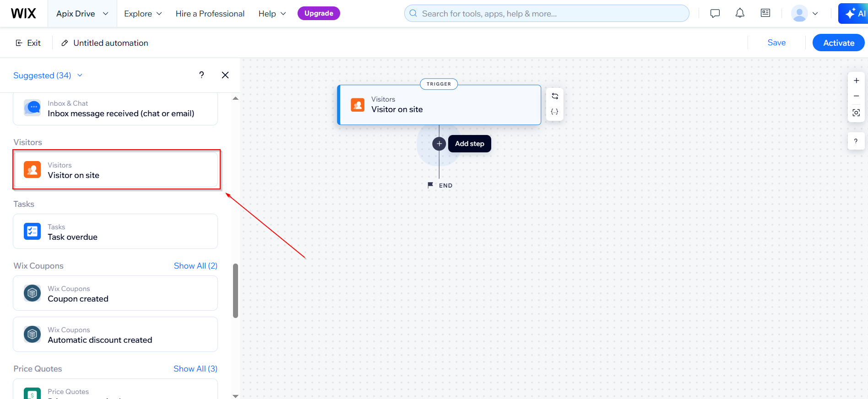Viewport: 868px width, 399px height.
Task: Choose Inbox message received trigger
Action: 115,109
